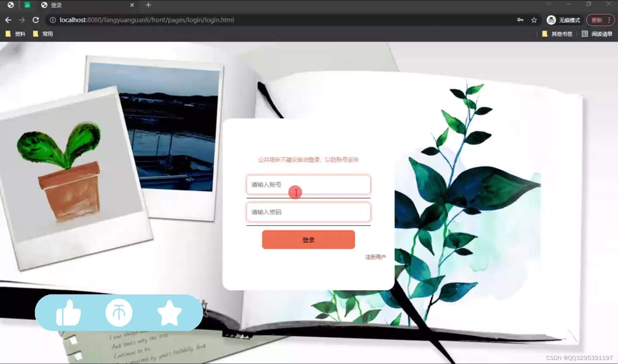Click the site info icon in address bar
Image resolution: width=618 pixels, height=364 pixels.
(x=53, y=20)
